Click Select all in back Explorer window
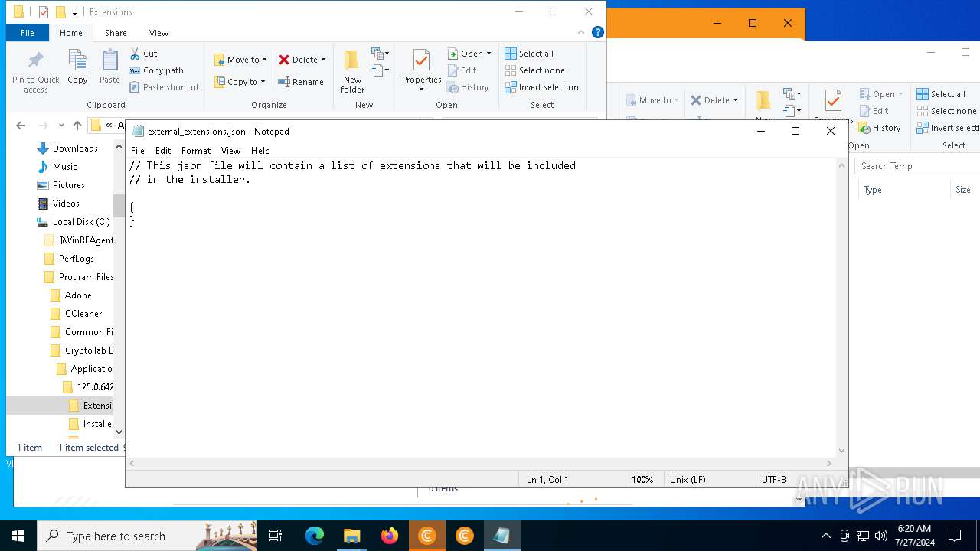The width and height of the screenshot is (980, 551). (x=941, y=94)
